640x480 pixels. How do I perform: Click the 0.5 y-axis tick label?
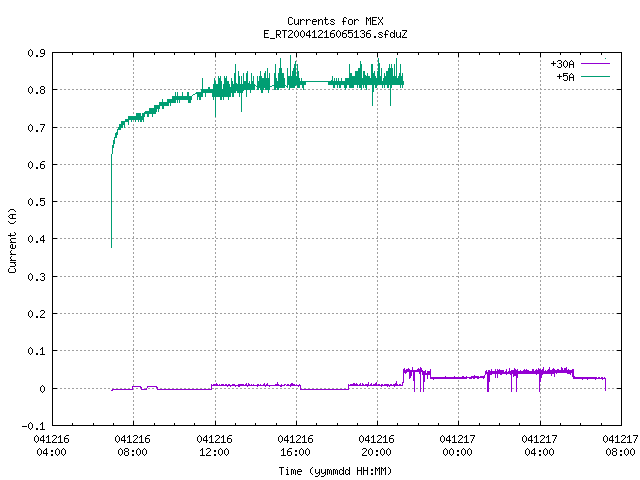tap(36, 202)
